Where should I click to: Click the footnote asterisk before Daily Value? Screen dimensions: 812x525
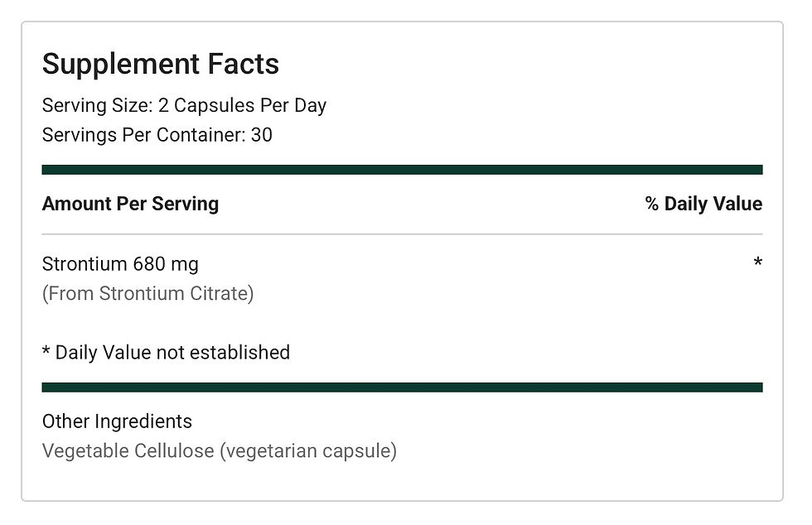(x=46, y=351)
